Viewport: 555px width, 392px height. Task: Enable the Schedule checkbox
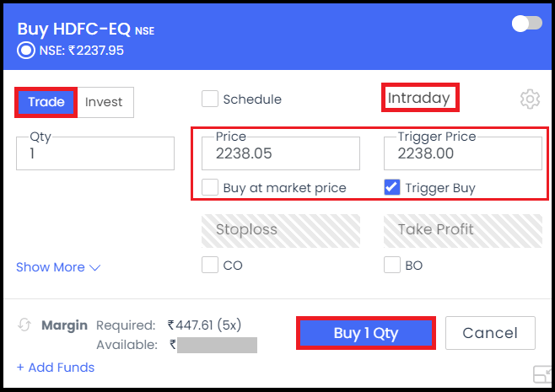(x=210, y=99)
